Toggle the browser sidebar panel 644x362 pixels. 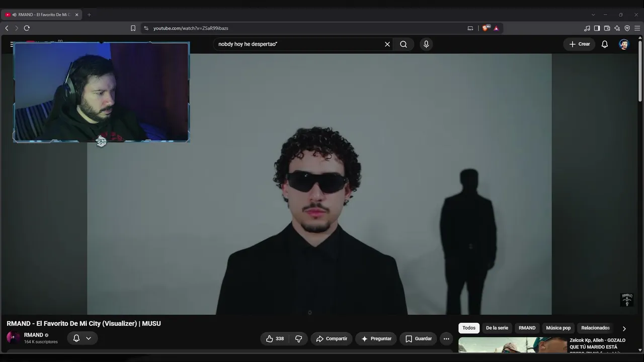coord(597,28)
